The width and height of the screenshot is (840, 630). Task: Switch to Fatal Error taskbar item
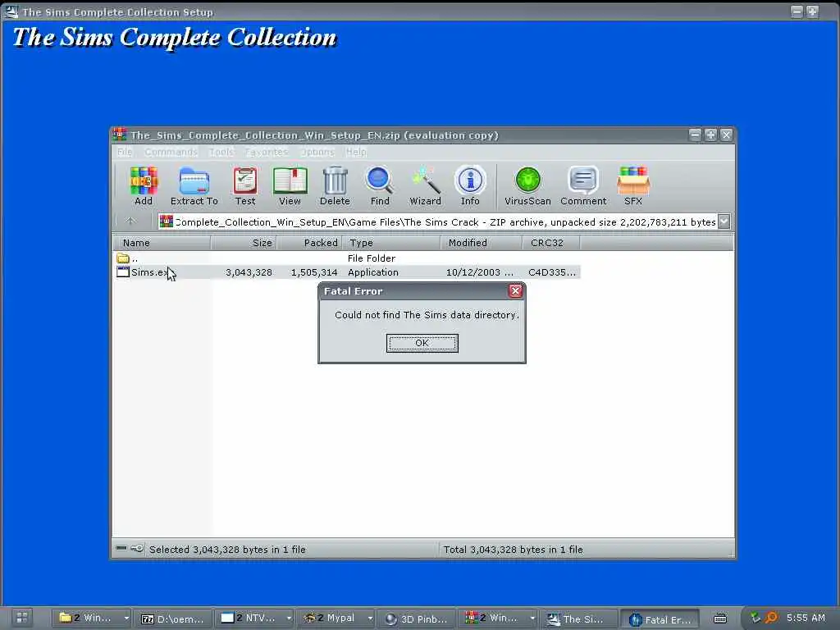(x=660, y=619)
